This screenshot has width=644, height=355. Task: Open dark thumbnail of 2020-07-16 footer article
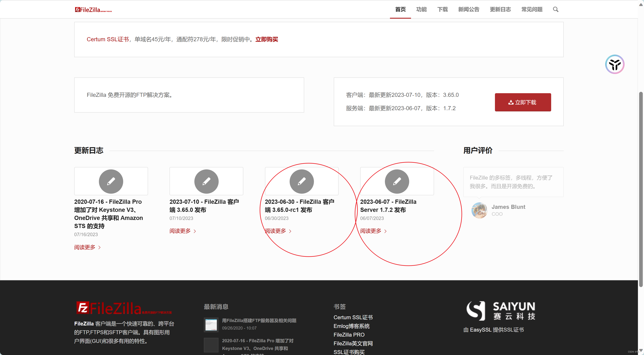click(x=211, y=345)
